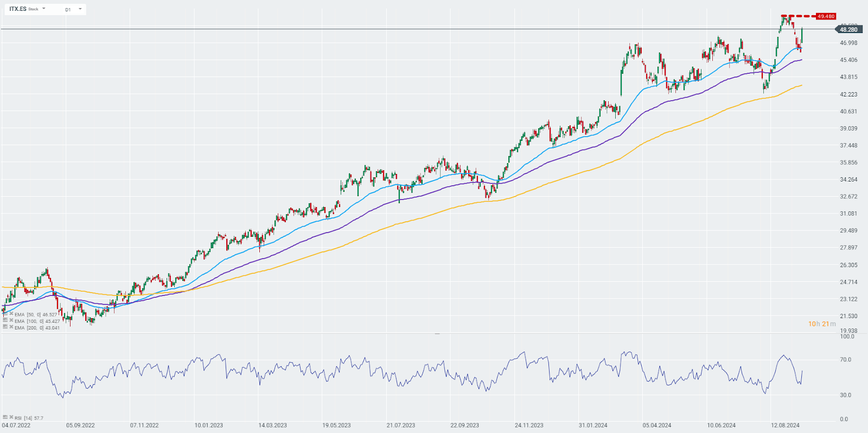The height and width of the screenshot is (433, 868).
Task: Click the current price tag 48.280
Action: point(848,29)
